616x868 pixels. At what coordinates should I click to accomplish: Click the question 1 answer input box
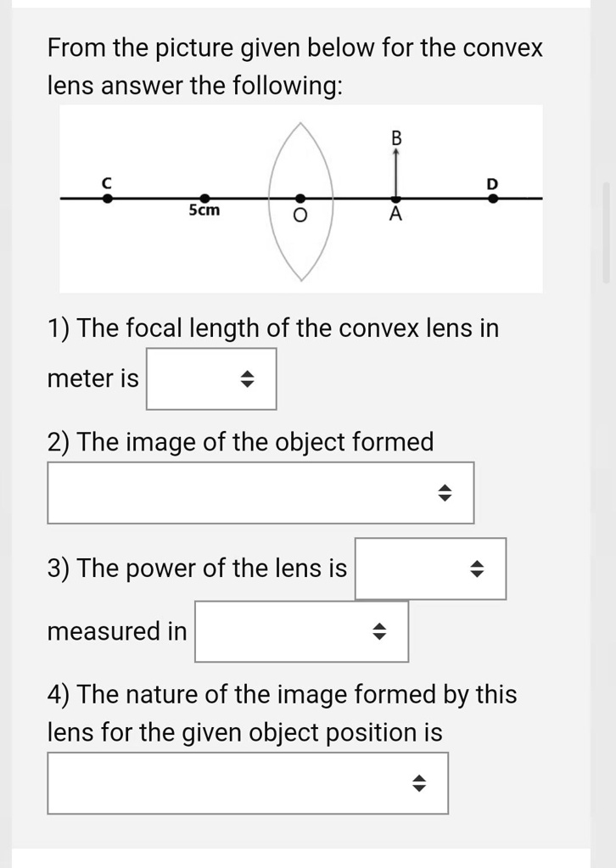click(x=210, y=378)
